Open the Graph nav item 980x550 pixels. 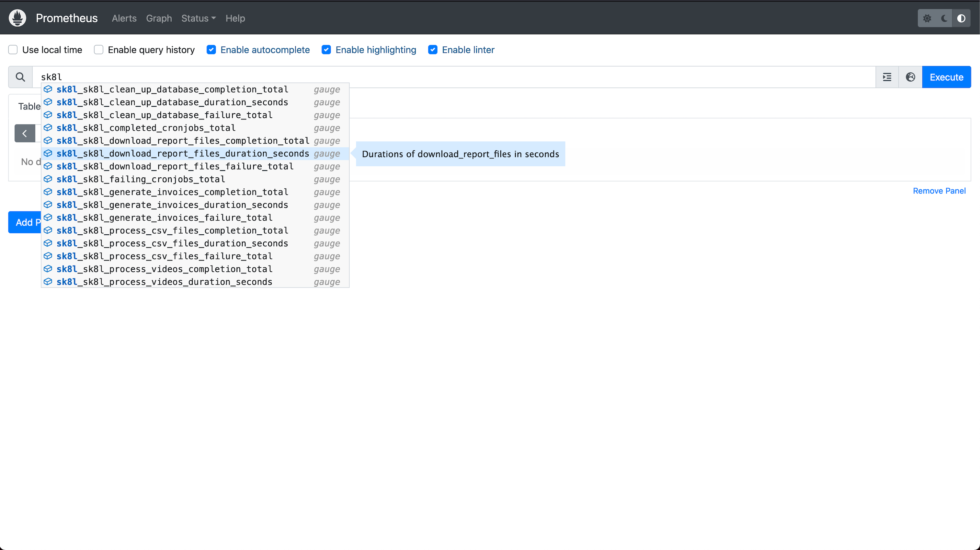(x=159, y=18)
